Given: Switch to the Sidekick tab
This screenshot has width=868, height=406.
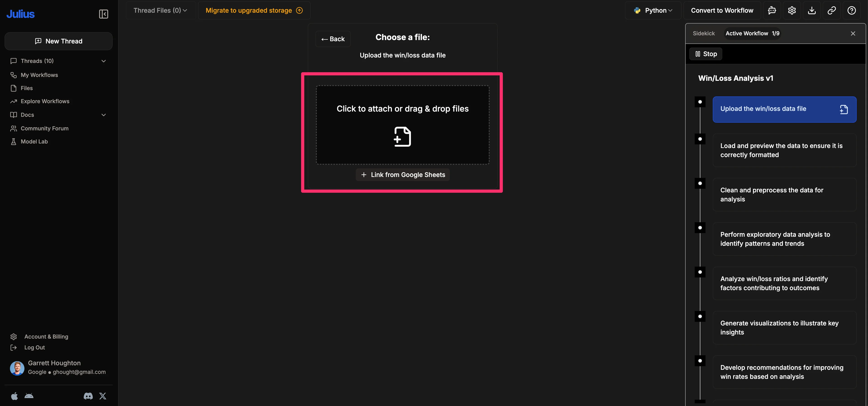Looking at the screenshot, I should 703,33.
